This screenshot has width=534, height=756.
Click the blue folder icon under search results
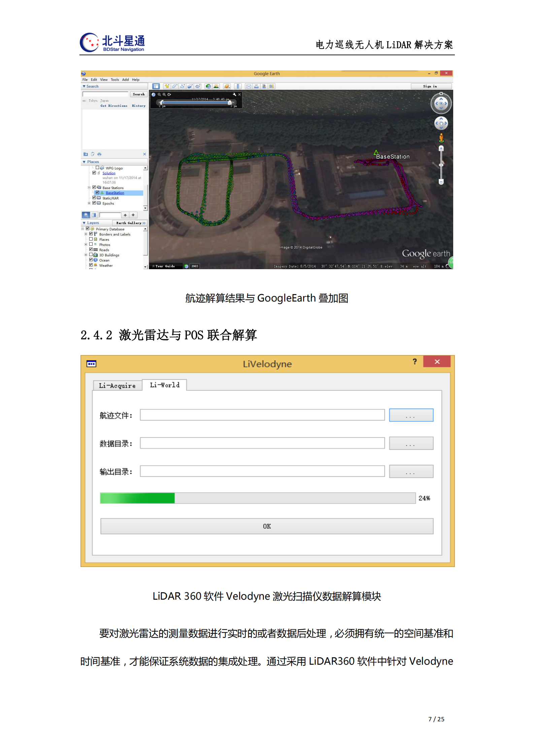86,154
